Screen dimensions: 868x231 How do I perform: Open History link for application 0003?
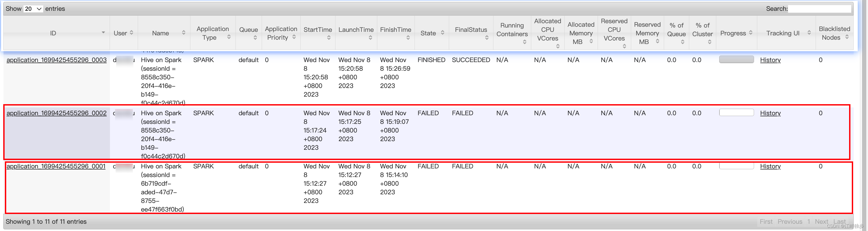(770, 60)
